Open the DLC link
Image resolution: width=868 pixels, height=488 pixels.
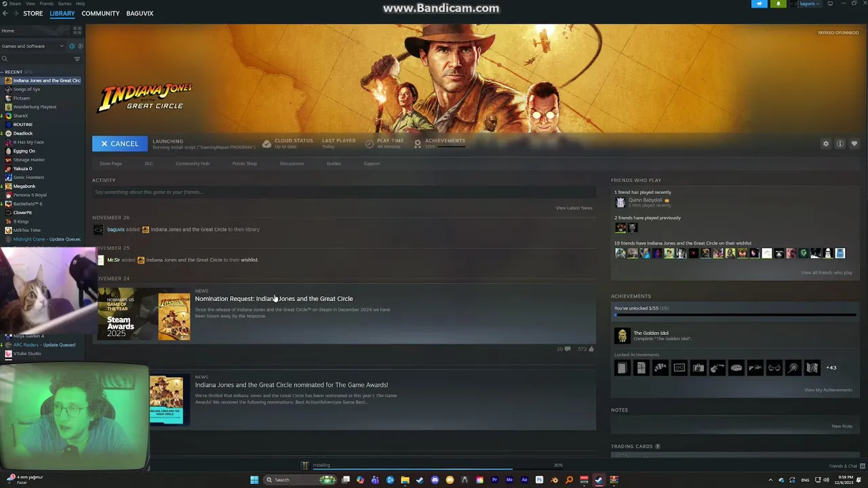(149, 163)
